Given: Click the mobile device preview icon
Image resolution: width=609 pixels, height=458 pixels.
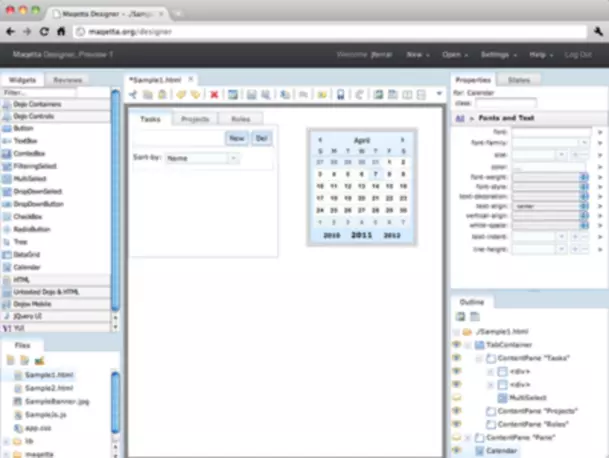Looking at the screenshot, I should (341, 95).
